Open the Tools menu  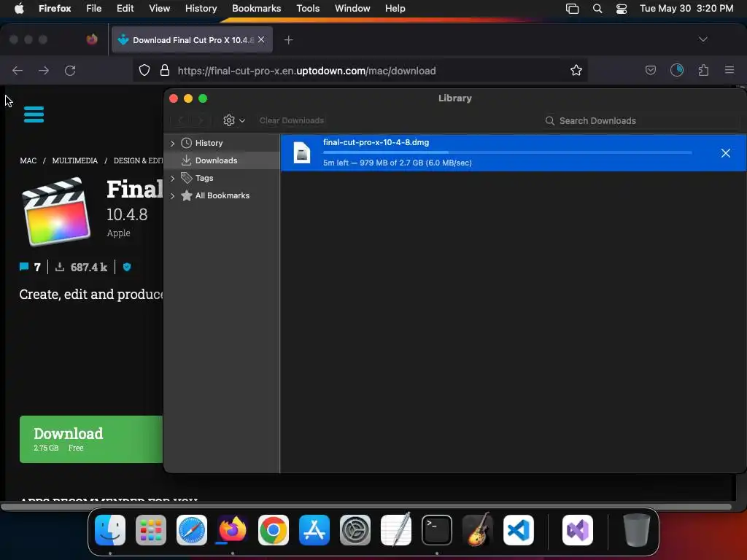pyautogui.click(x=308, y=9)
